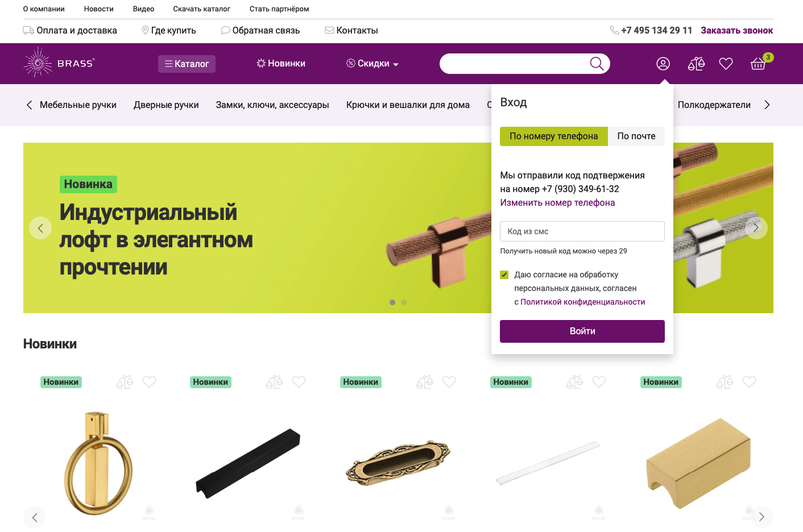Click the Войти button
The height and width of the screenshot is (532, 803).
[582, 331]
